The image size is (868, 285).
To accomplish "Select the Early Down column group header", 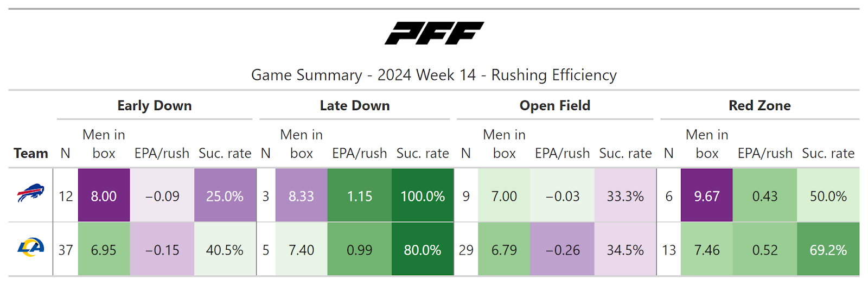I will point(155,105).
